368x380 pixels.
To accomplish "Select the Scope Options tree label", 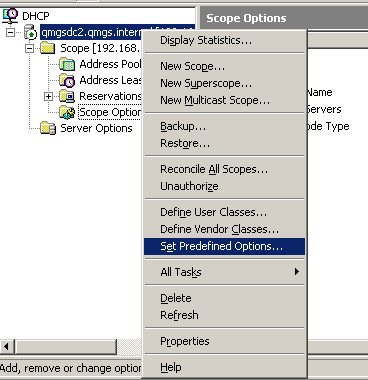I will (110, 112).
